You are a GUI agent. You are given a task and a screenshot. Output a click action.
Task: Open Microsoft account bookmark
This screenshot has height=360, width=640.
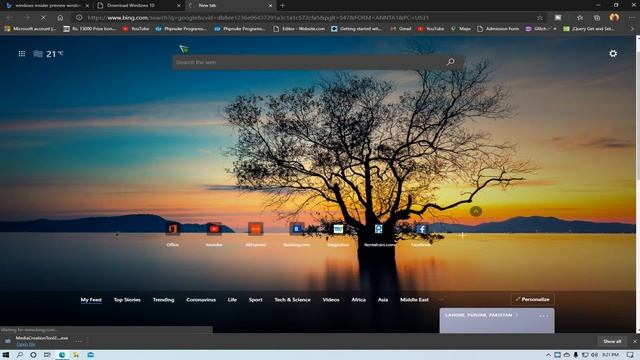click(31, 29)
